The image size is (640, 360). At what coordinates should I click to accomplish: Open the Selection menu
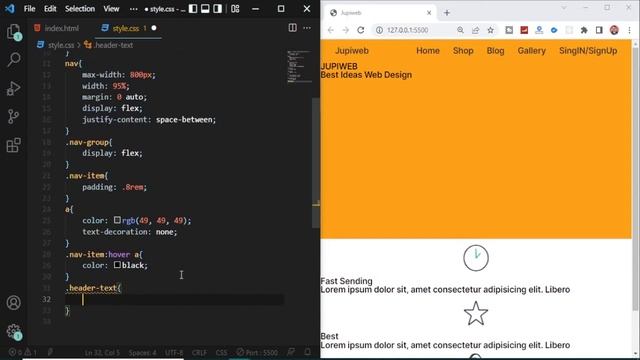point(80,9)
